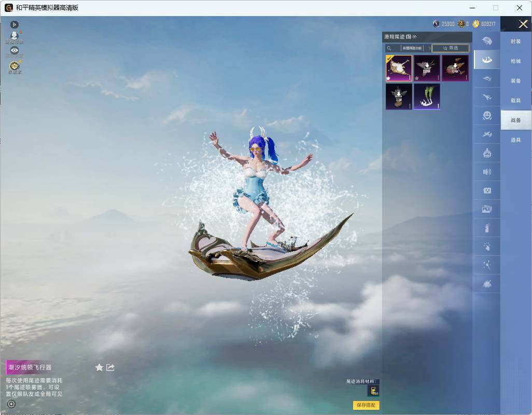Favorite the item with the star icon

pos(99,367)
